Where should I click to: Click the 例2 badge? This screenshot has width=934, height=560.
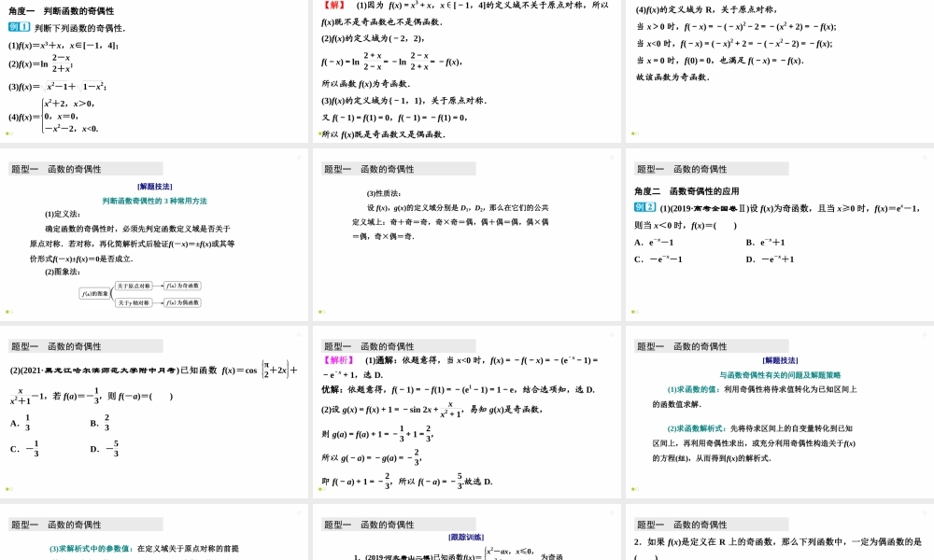(x=645, y=207)
